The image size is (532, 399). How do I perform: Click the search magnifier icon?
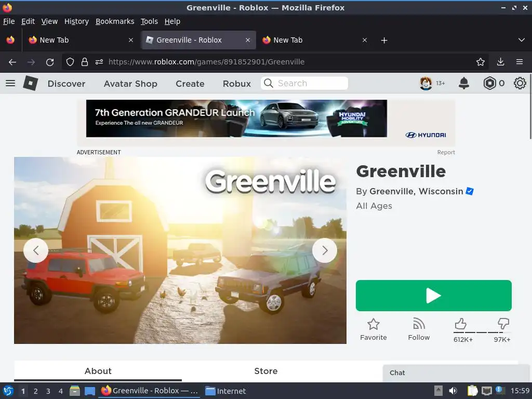269,83
